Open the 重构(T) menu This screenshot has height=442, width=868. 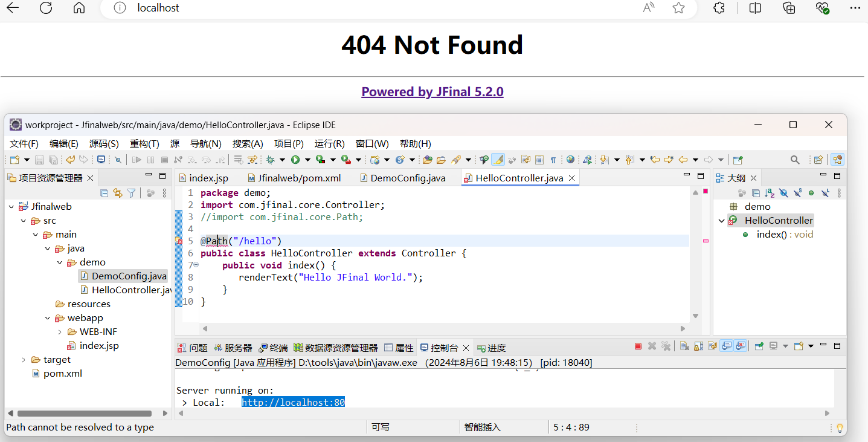pyautogui.click(x=144, y=144)
